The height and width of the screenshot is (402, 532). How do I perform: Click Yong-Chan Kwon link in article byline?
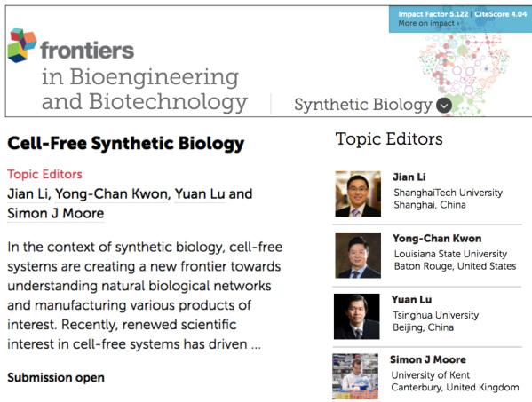(x=111, y=193)
